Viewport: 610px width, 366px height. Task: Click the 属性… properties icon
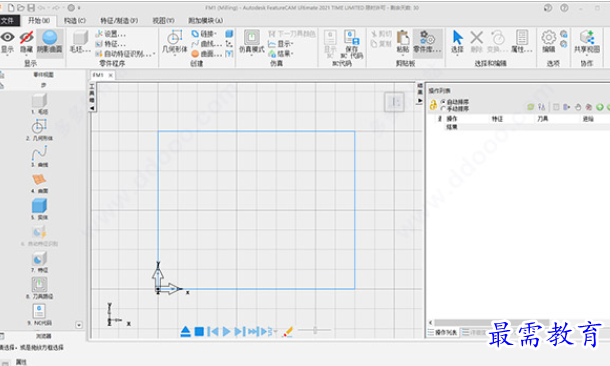(x=522, y=38)
